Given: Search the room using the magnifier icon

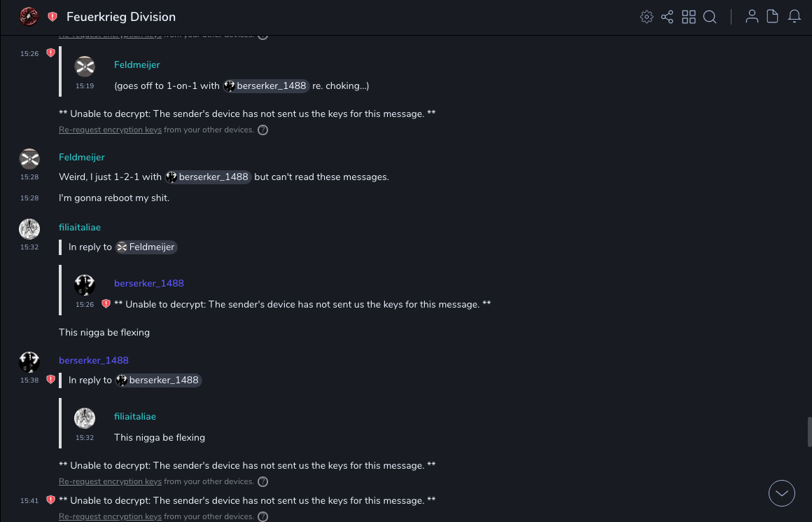Looking at the screenshot, I should (710, 17).
